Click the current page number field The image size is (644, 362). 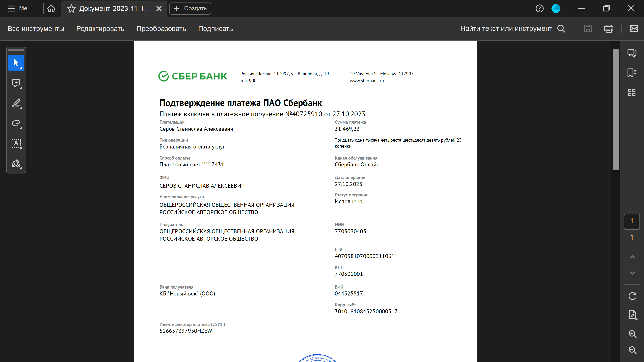(x=632, y=221)
